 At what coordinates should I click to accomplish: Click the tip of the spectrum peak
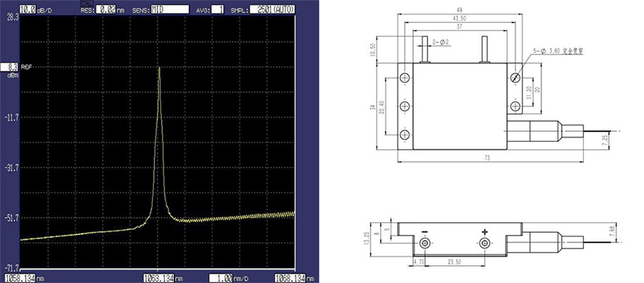[159, 68]
